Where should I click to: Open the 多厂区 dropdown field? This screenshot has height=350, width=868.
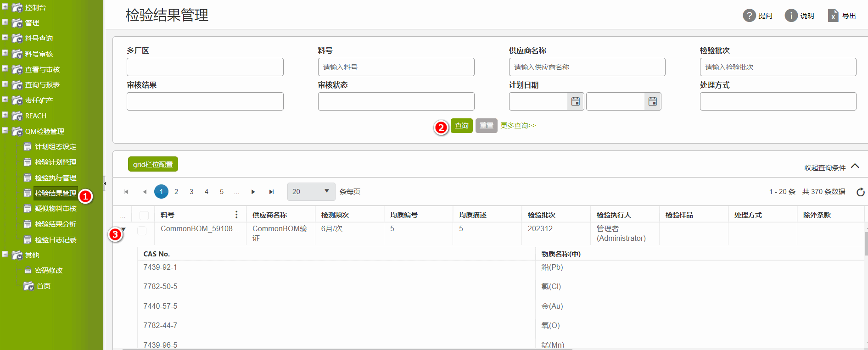coord(205,67)
